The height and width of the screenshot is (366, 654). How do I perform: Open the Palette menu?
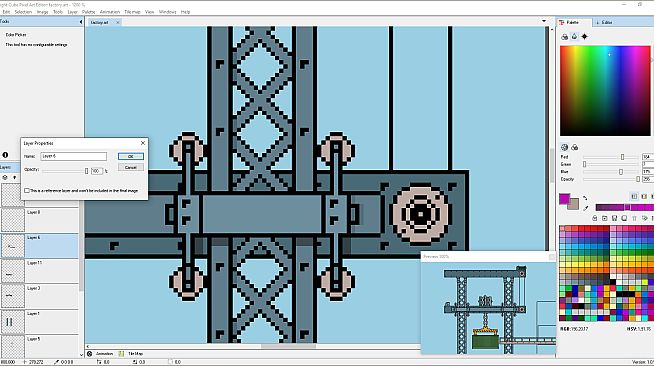(88, 12)
